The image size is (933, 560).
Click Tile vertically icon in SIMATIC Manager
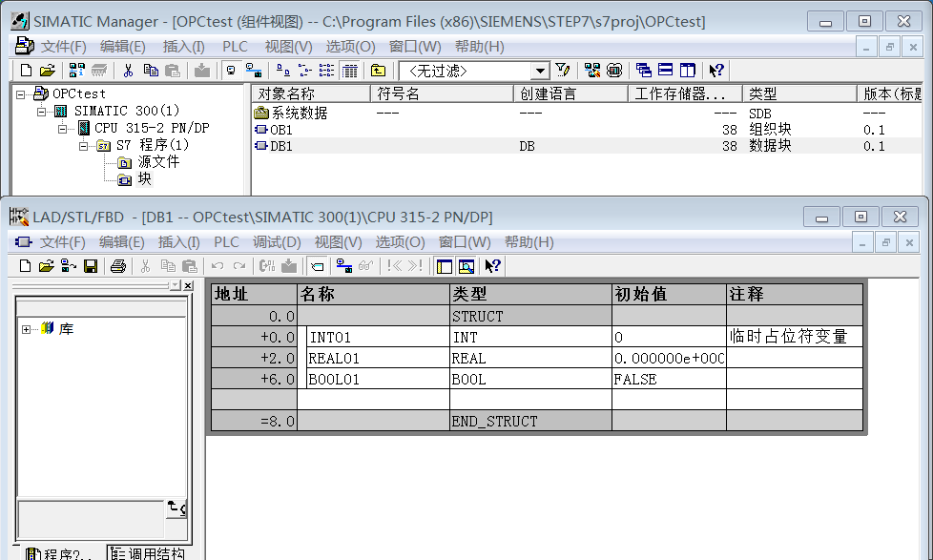687,71
